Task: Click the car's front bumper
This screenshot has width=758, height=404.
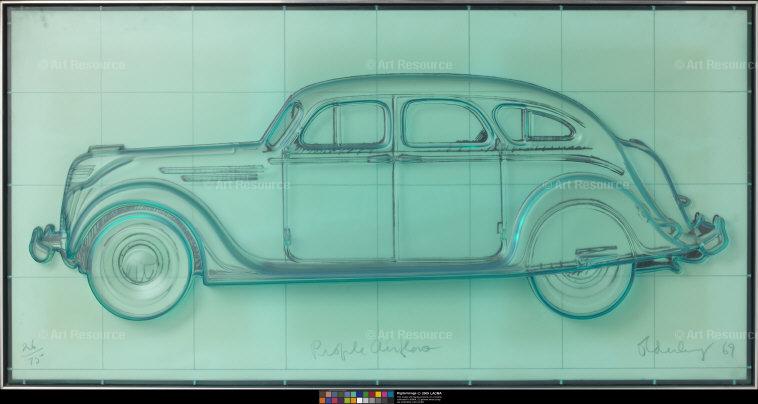Action: 46,243
